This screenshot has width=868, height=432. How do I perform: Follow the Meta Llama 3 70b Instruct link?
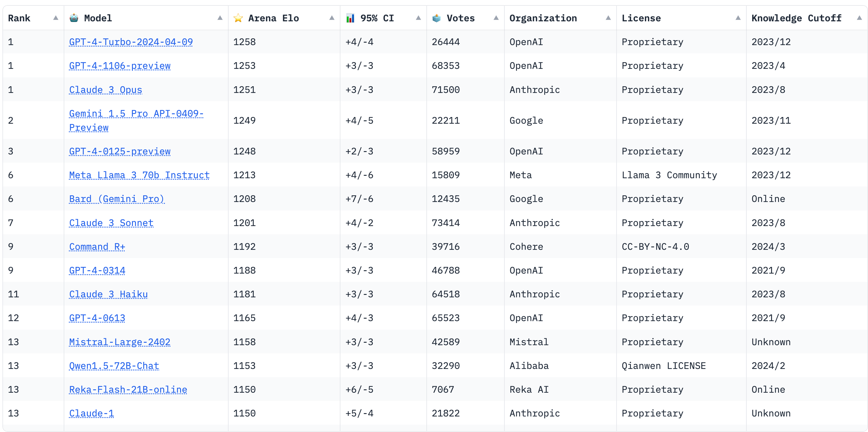(x=139, y=175)
